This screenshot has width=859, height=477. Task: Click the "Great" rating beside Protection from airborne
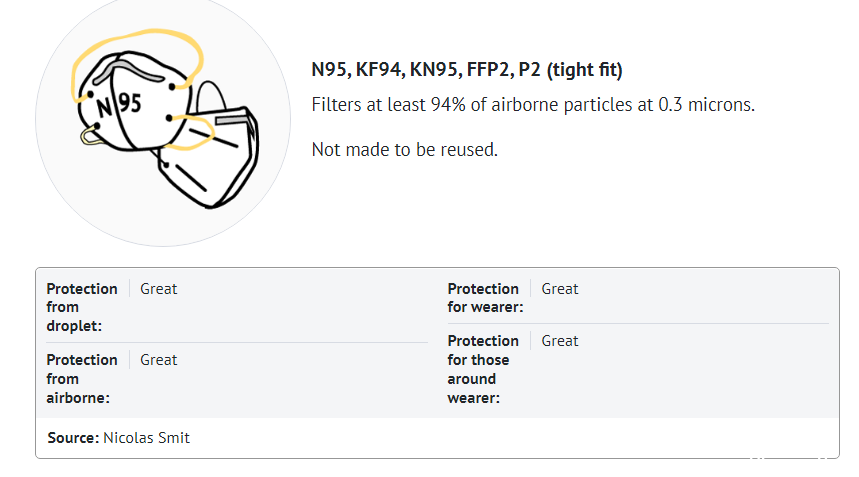(158, 360)
